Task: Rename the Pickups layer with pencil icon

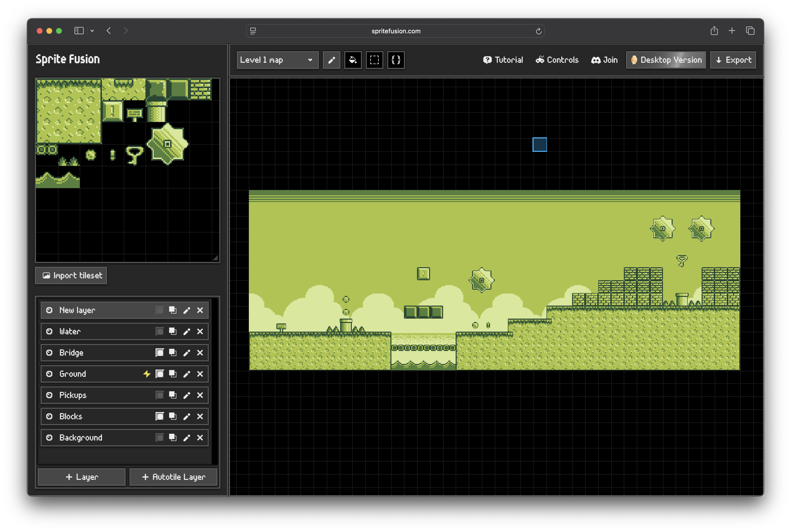Action: [x=187, y=395]
